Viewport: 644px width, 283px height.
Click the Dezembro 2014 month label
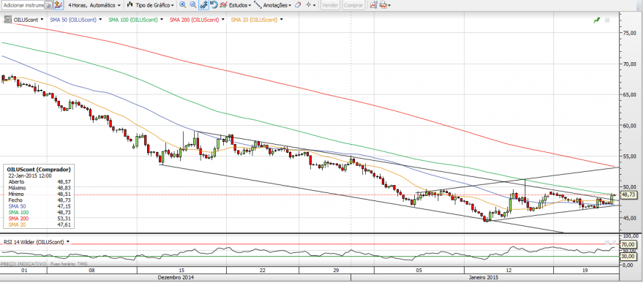coord(176,278)
